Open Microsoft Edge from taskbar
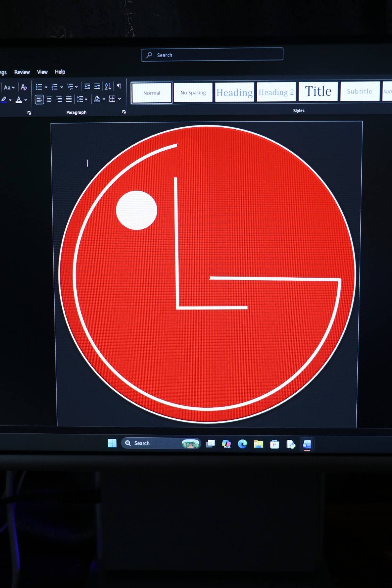Viewport: 392px width, 588px height. tap(242, 444)
